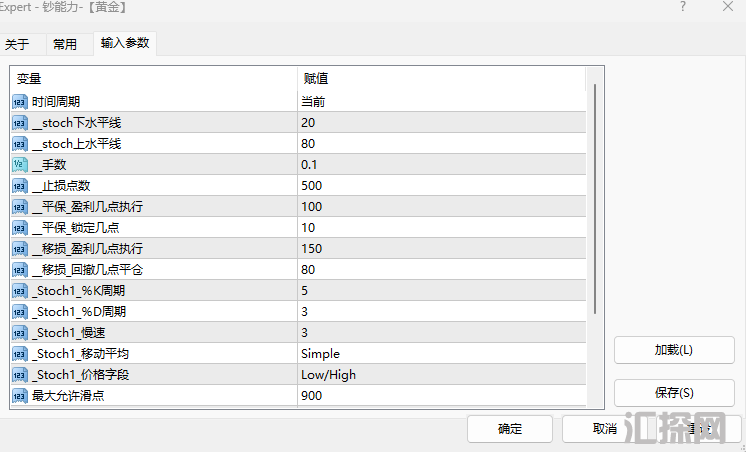Click the icon next to __stoch下水平线
This screenshot has height=452, width=746.
point(20,123)
